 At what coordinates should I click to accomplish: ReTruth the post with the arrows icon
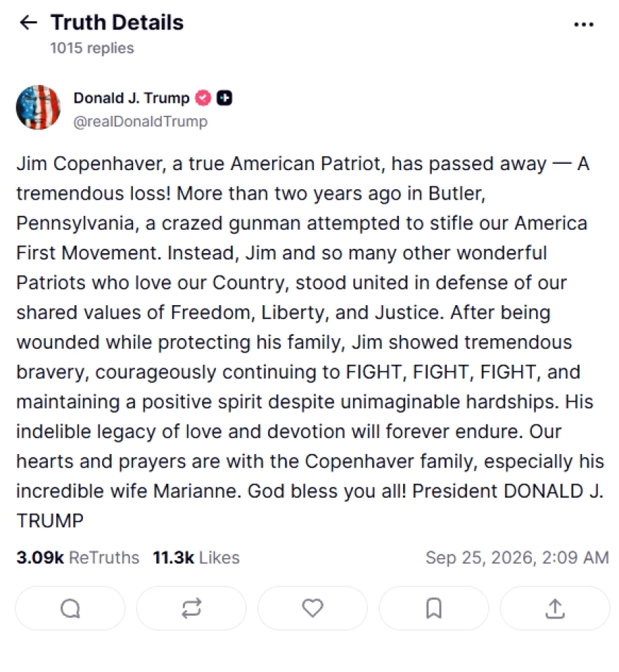[x=191, y=608]
